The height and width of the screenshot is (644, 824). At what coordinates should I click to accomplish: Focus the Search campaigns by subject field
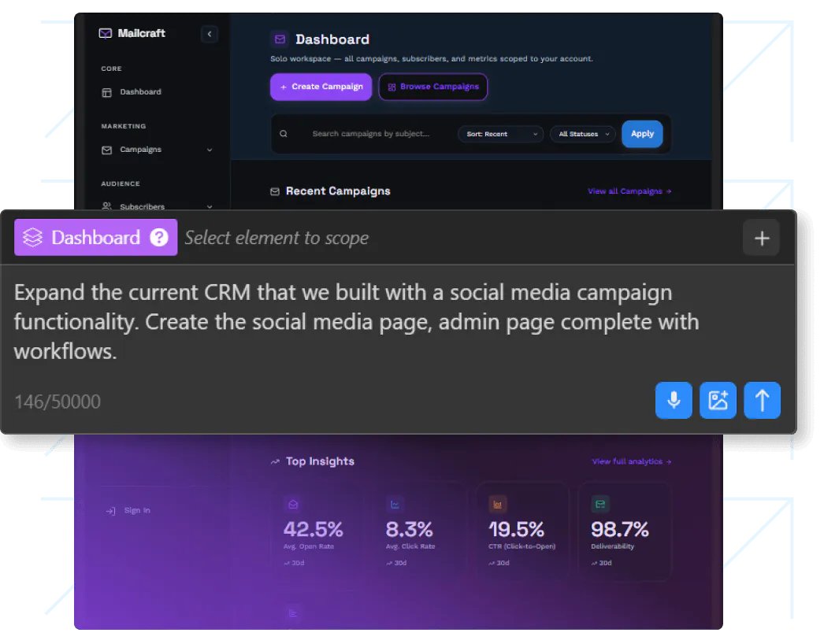[370, 134]
